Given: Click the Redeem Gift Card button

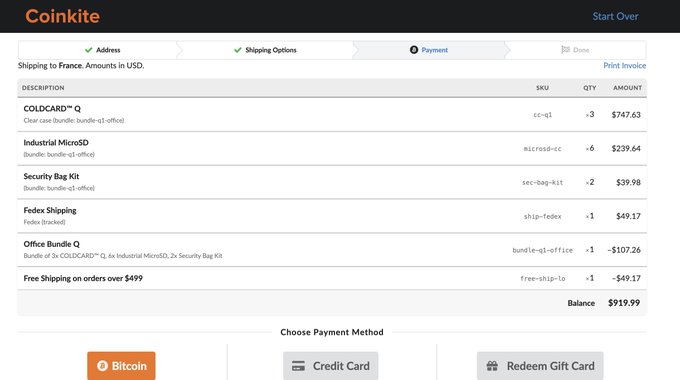Looking at the screenshot, I should (540, 366).
